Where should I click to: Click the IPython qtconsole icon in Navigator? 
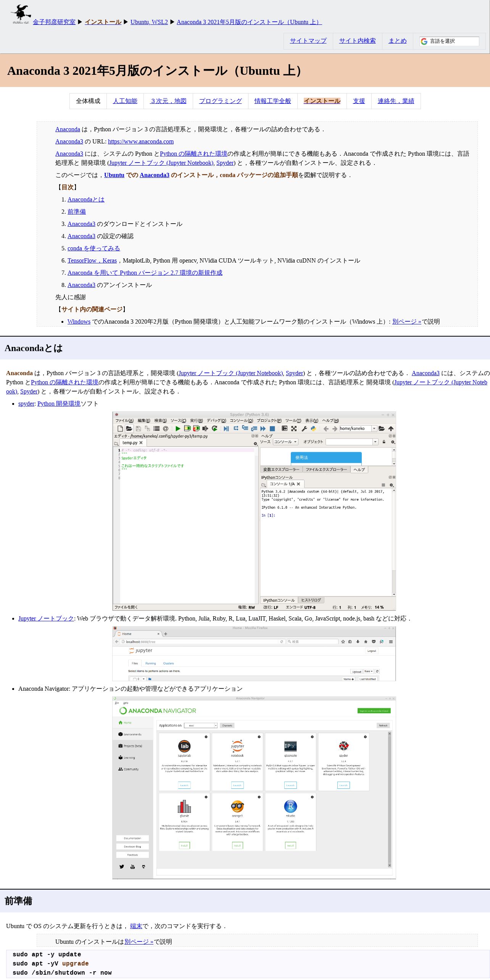point(290,746)
